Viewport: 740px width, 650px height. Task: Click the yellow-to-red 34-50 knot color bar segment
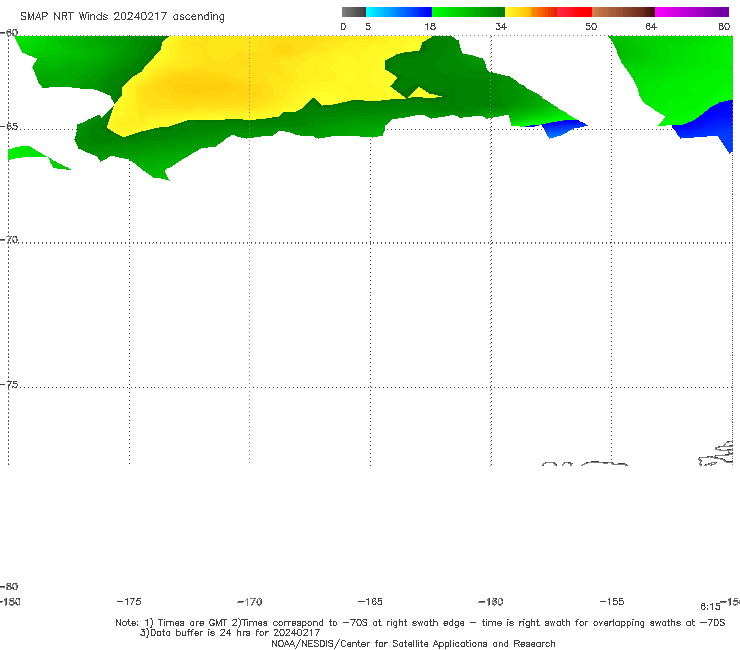(x=548, y=12)
